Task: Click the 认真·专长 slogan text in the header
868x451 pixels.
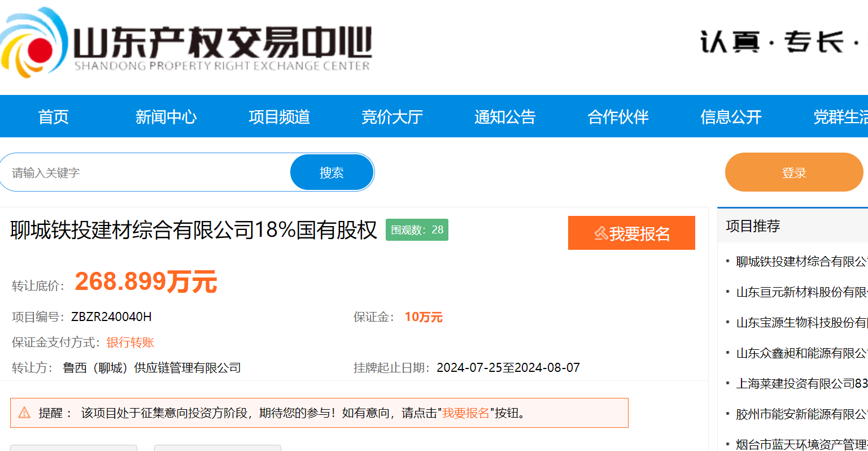Action: coord(784,42)
